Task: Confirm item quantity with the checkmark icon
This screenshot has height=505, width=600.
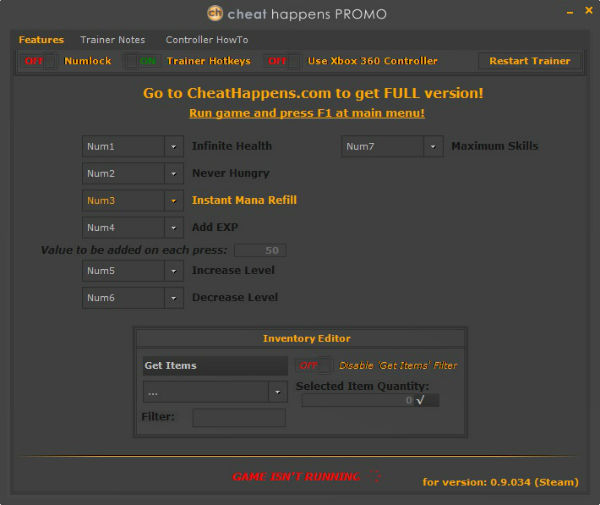Action: (421, 400)
